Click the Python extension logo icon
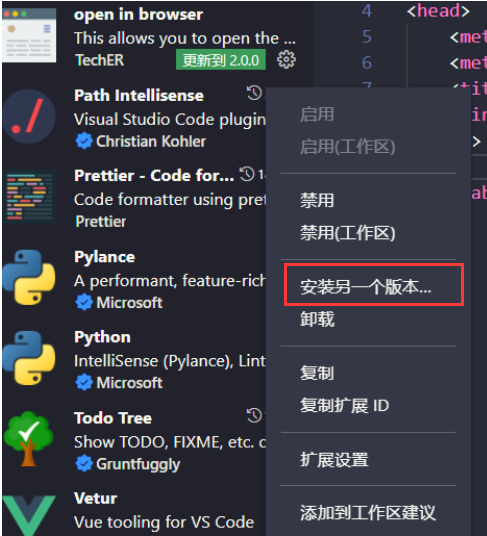 coord(29,358)
